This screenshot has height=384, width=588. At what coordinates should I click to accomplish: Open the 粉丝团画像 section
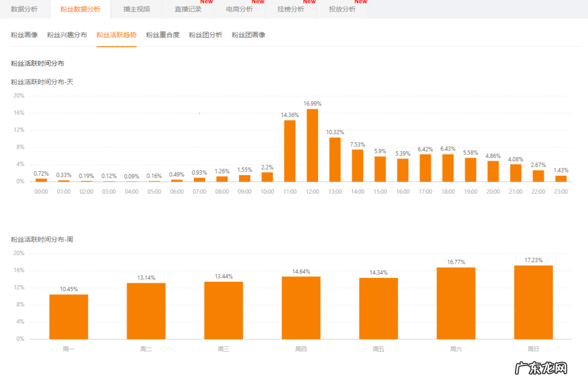pos(248,34)
